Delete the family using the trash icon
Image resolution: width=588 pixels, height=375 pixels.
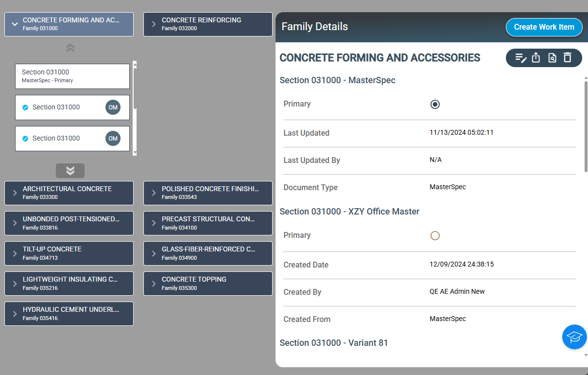point(567,58)
